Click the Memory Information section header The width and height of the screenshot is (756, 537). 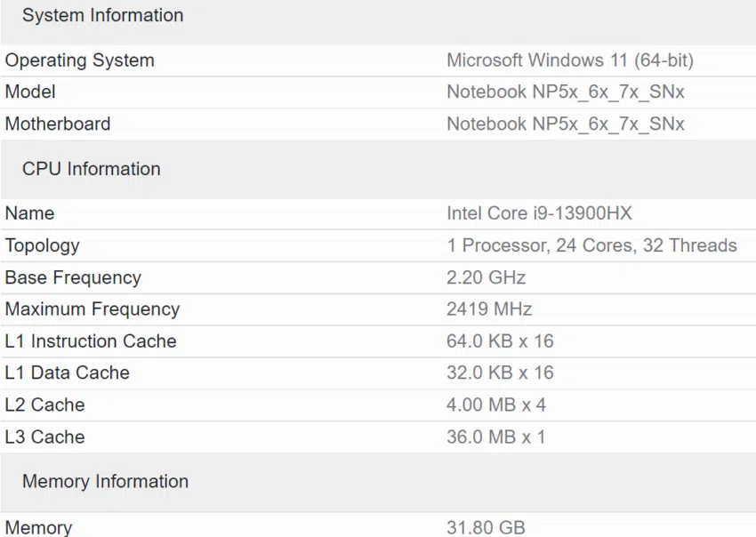click(105, 481)
